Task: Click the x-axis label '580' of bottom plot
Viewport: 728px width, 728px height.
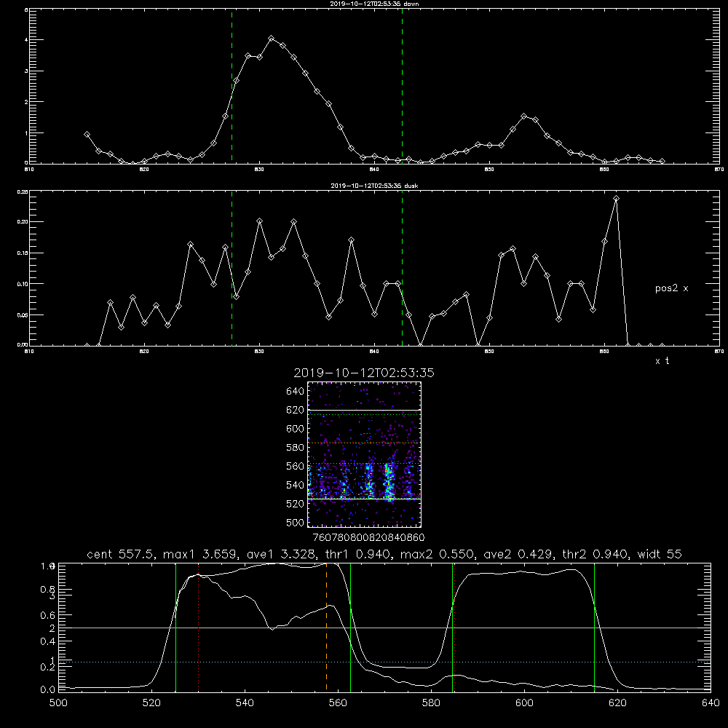Action: [431, 703]
